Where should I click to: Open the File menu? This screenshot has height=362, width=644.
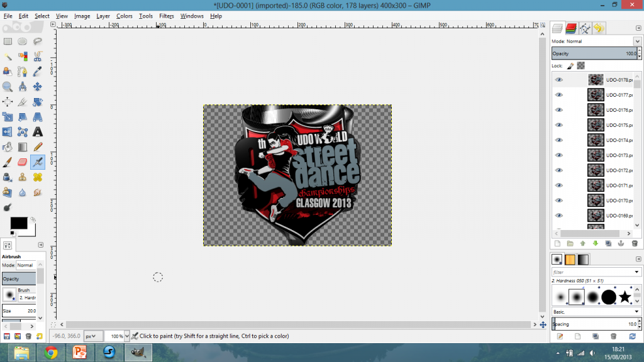(x=8, y=16)
